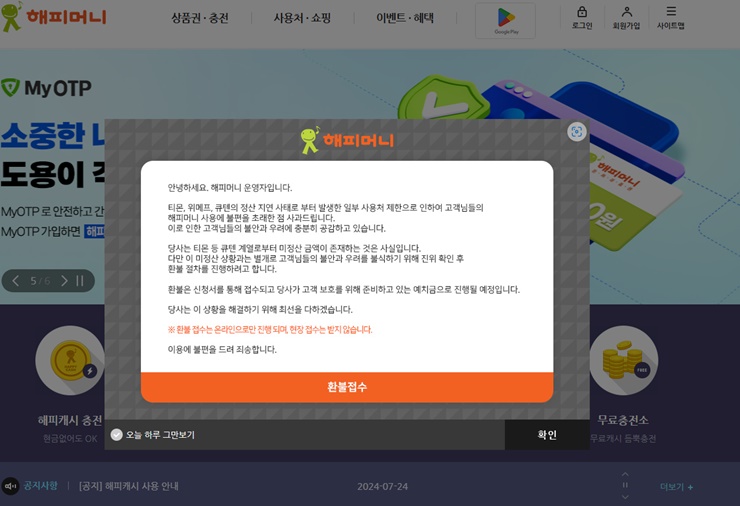This screenshot has height=506, width=740.
Task: Click the 공지사항 speaker icon
Action: coord(10,486)
